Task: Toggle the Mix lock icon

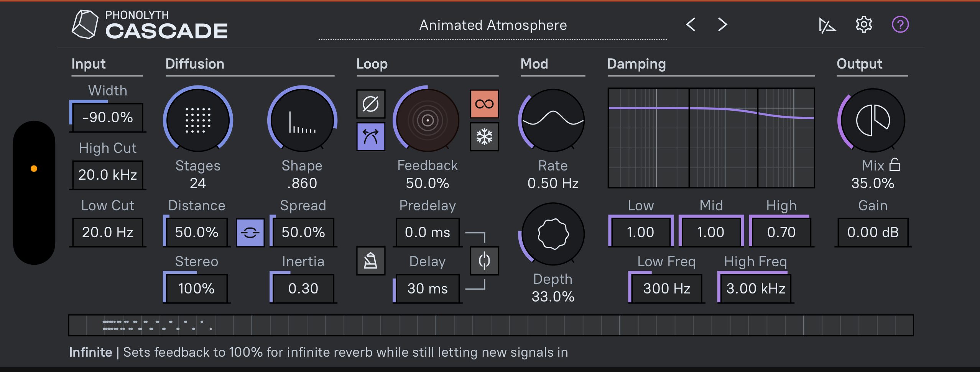Action: click(x=895, y=165)
